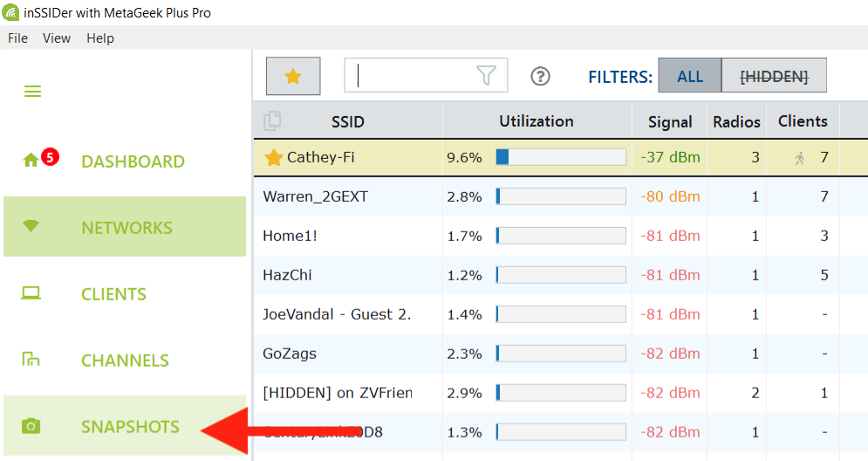Click the Channels icon in the sidebar
This screenshot has height=461, width=868.
(31, 359)
